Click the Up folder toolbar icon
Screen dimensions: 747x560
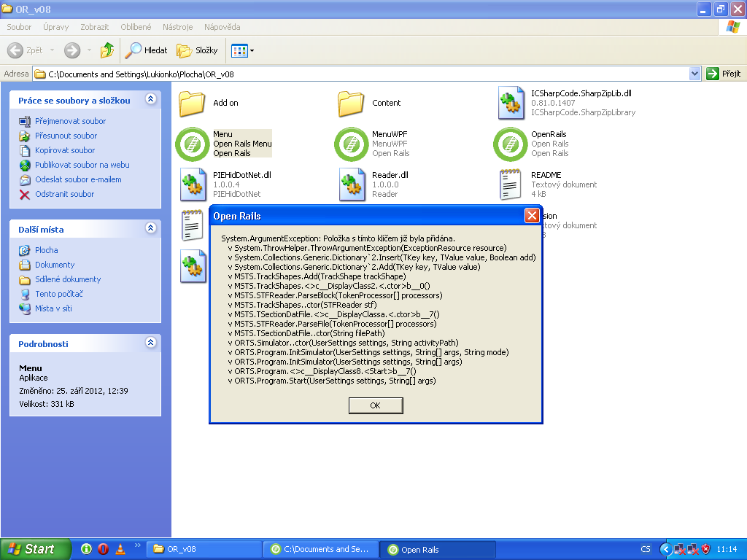coord(107,50)
